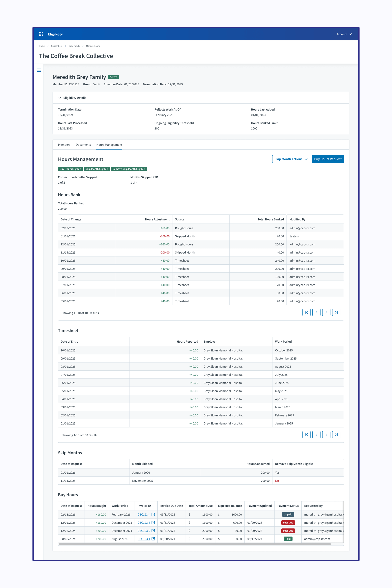
Task: Collapse the Eligibility Details section
Action: pos(60,98)
